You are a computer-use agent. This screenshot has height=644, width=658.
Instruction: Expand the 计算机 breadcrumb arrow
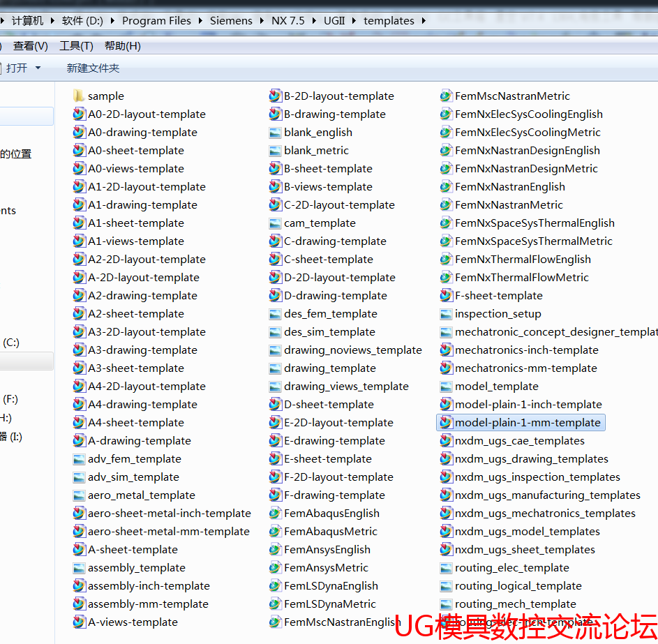pos(52,20)
